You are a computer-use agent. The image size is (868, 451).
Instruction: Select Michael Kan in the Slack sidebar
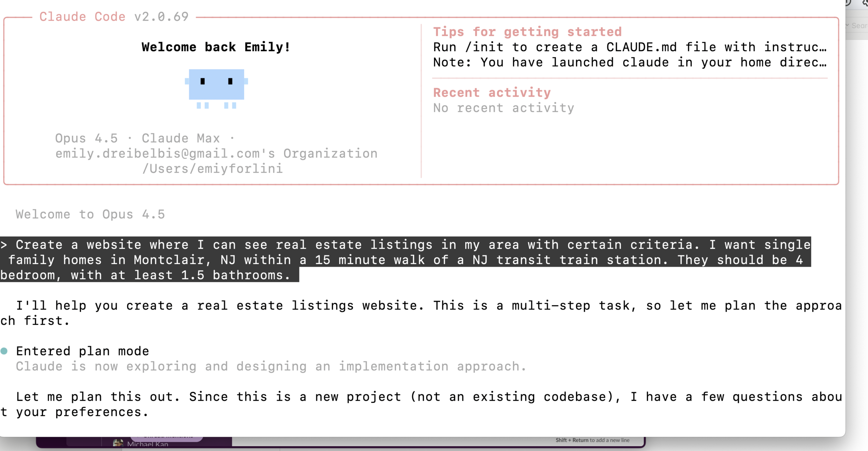[x=147, y=444]
